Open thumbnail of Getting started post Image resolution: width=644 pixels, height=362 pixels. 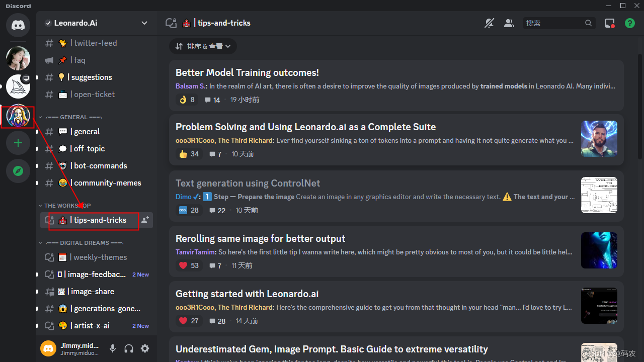click(x=599, y=306)
